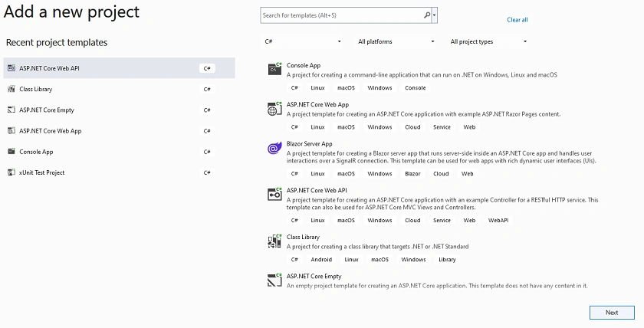Expand the search options arrow beside magnifier
This screenshot has width=644, height=328.
[x=435, y=15]
